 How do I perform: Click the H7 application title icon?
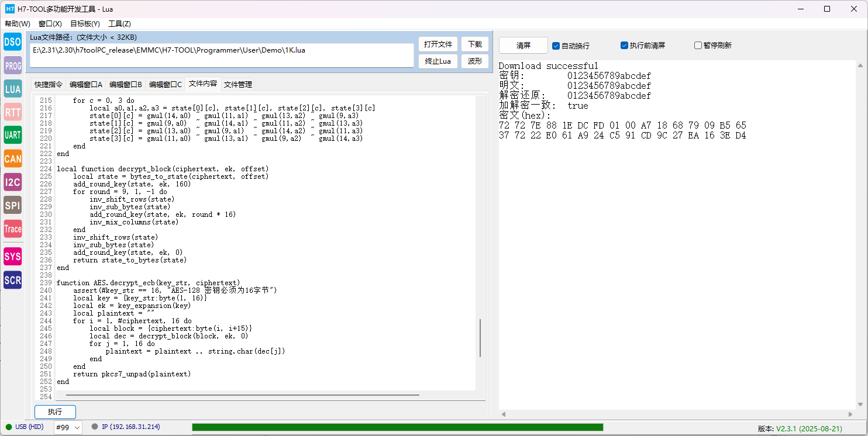click(x=10, y=9)
